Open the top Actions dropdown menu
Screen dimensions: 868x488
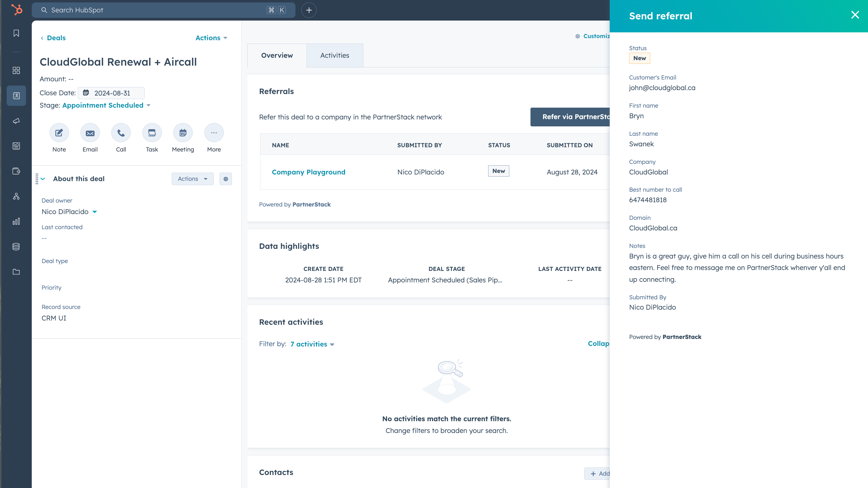point(211,38)
